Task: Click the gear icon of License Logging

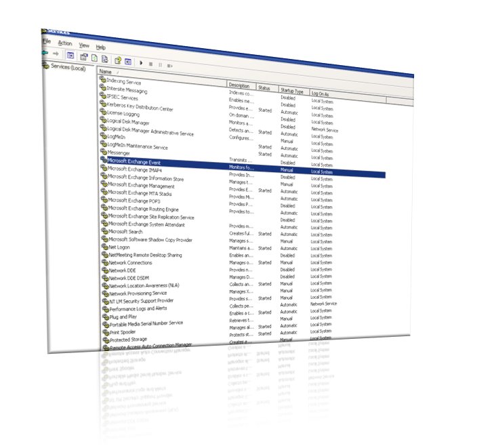Action: click(x=104, y=111)
